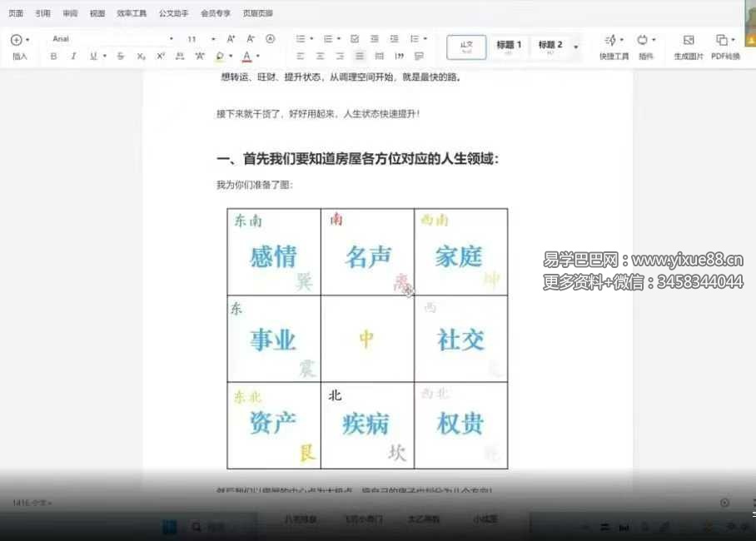Open the 视图 menu tab

pos(97,13)
